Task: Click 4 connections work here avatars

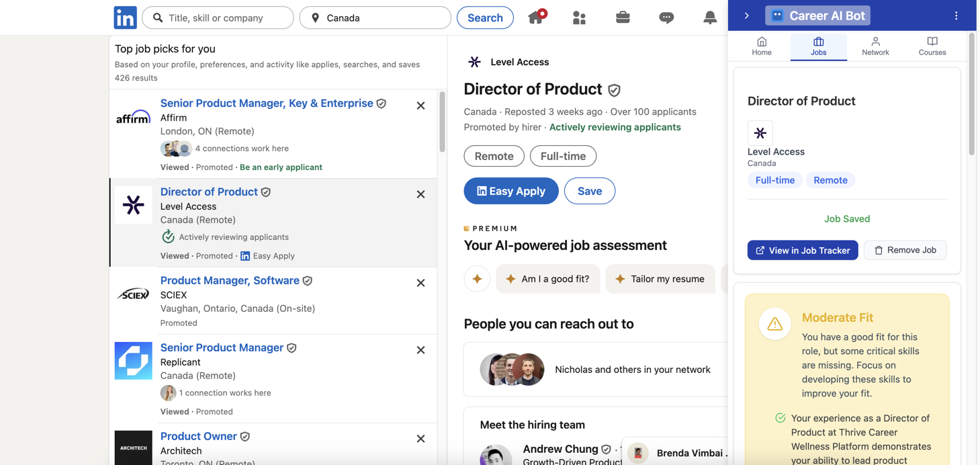Action: point(176,149)
